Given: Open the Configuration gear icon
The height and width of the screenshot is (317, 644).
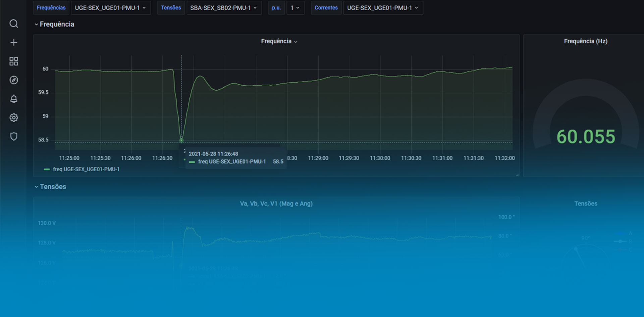Looking at the screenshot, I should click(14, 118).
